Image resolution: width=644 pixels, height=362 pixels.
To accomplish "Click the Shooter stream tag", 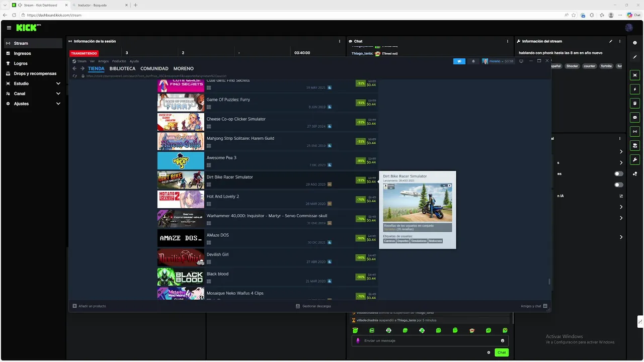I will tap(572, 66).
